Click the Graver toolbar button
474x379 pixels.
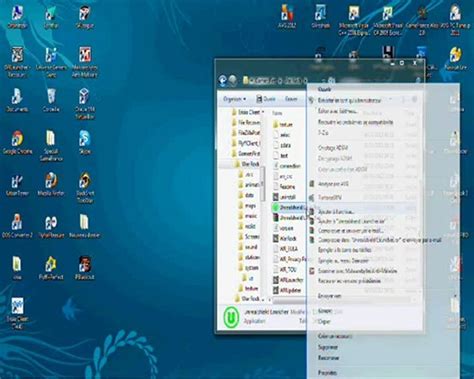(291, 99)
